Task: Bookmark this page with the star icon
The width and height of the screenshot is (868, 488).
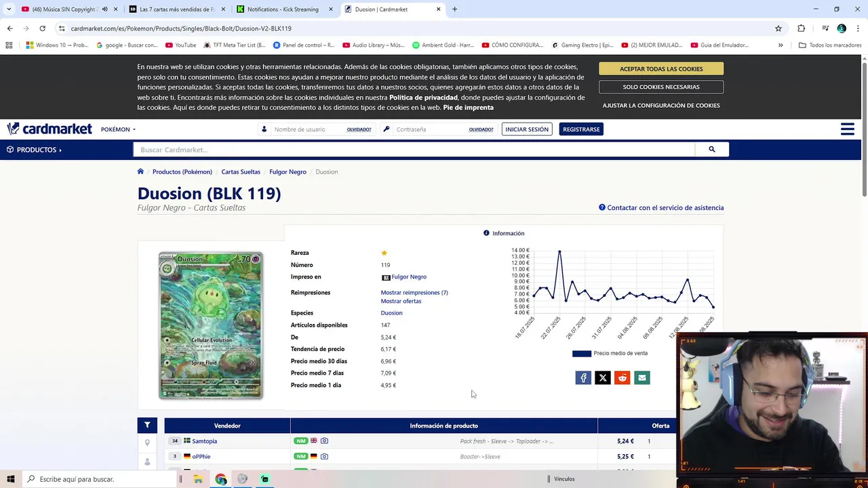Action: tap(778, 28)
